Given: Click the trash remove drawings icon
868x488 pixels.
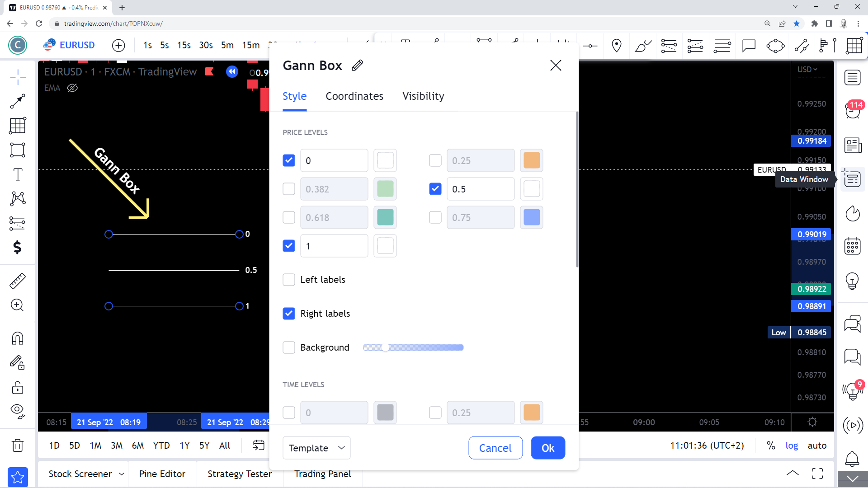Looking at the screenshot, I should [17, 446].
